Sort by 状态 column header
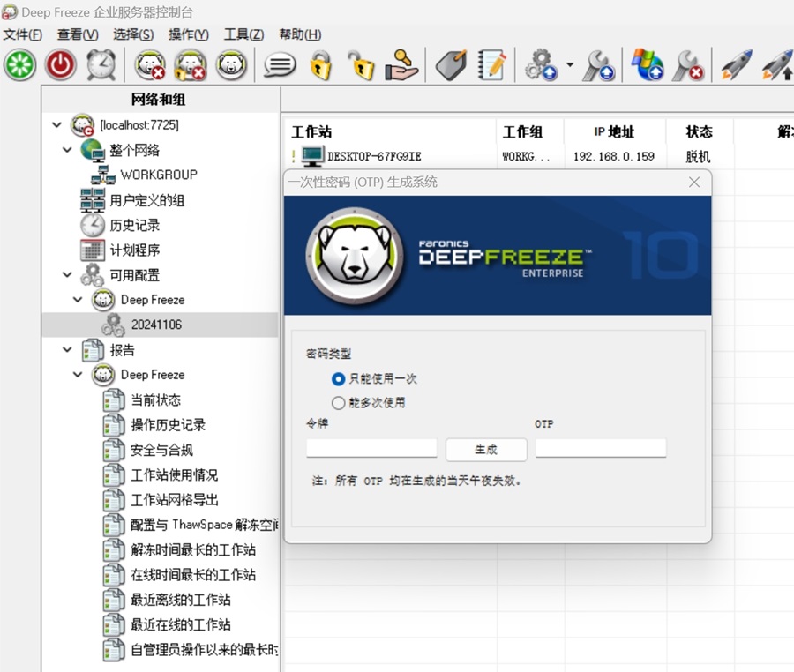This screenshot has width=794, height=672. pos(699,131)
